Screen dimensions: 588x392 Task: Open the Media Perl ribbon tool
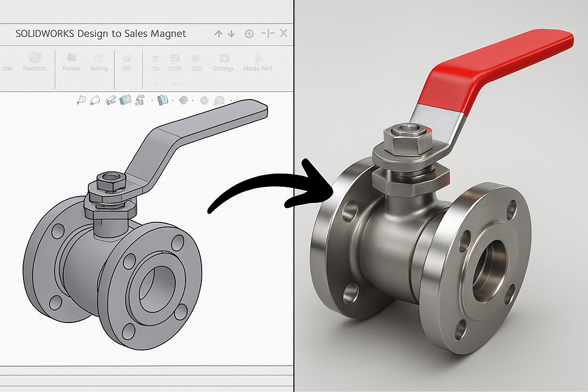(257, 61)
